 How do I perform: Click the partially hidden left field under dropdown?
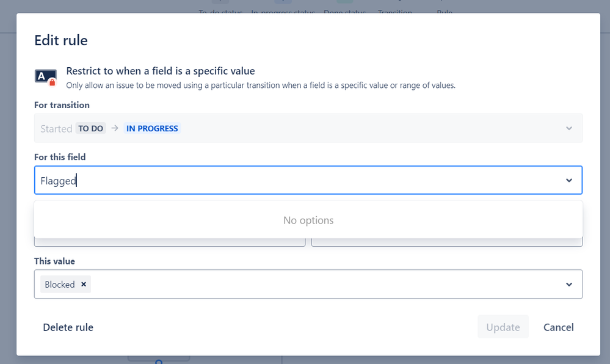[x=170, y=242]
